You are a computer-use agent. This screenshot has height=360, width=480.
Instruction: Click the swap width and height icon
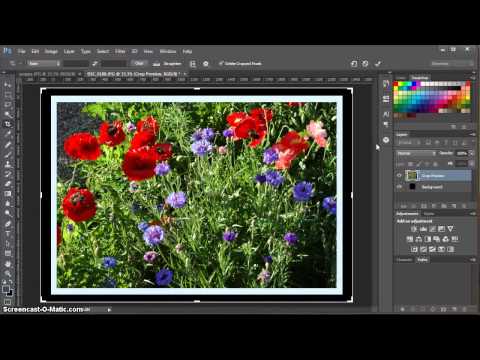95,63
